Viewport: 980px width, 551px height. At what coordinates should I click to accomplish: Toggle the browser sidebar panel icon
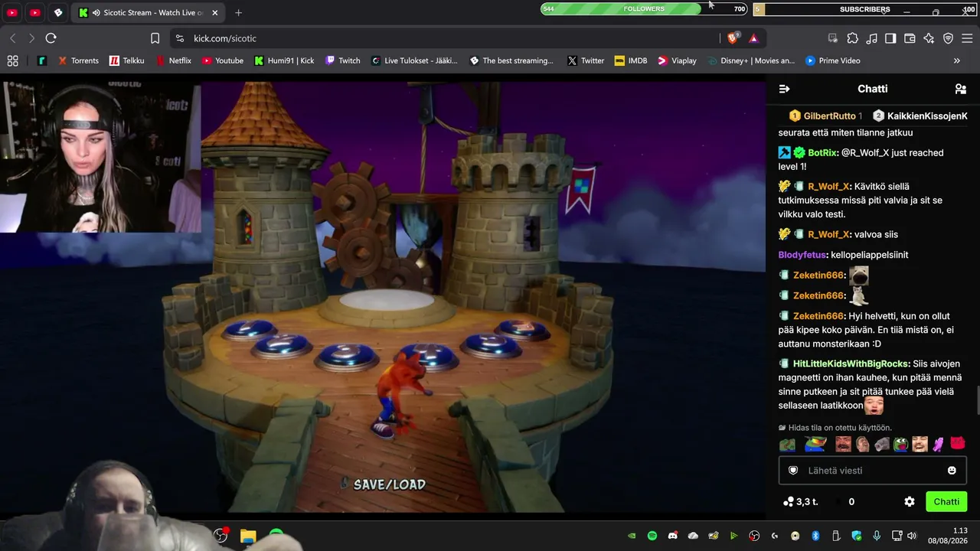click(x=890, y=38)
